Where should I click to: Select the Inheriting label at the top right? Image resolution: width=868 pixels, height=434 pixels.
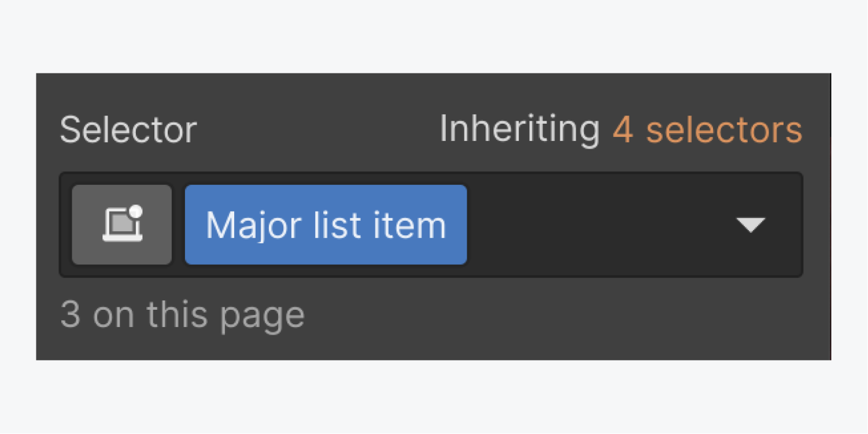point(518,128)
